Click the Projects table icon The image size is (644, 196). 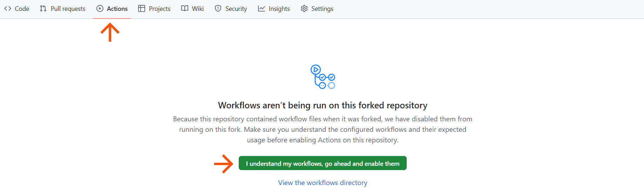(142, 9)
